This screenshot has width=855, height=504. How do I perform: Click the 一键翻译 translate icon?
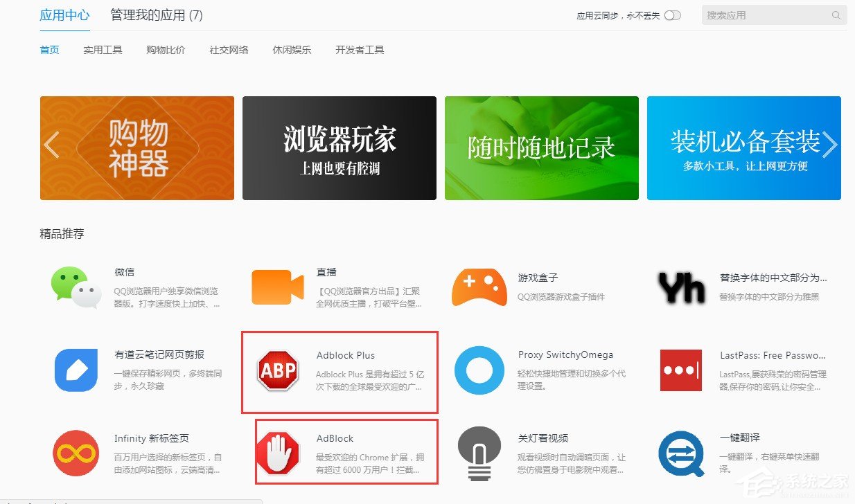680,453
